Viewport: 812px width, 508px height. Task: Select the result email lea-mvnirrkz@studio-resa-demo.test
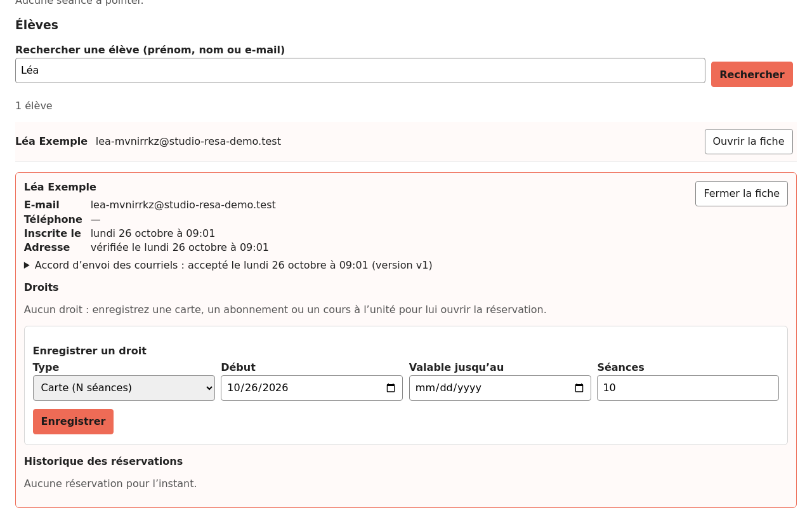point(188,142)
